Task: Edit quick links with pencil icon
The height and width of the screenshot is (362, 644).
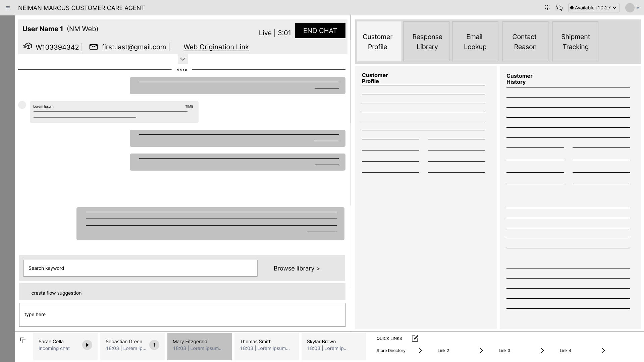Action: pyautogui.click(x=415, y=338)
